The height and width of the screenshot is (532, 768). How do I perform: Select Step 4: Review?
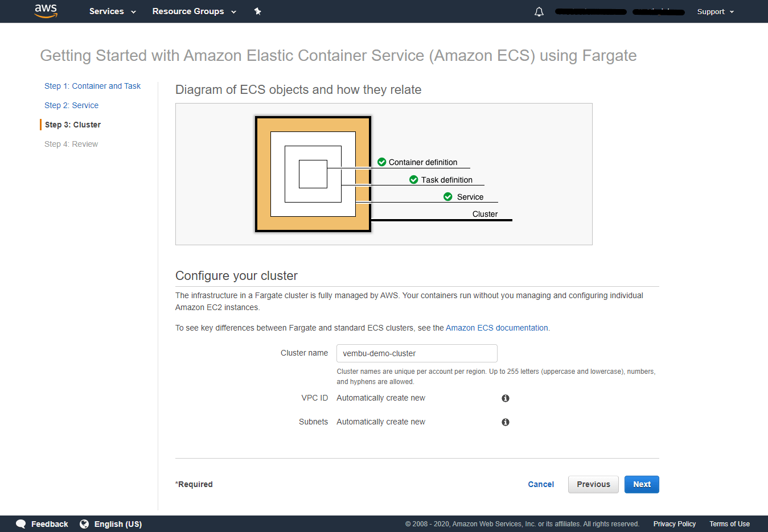[x=71, y=144]
